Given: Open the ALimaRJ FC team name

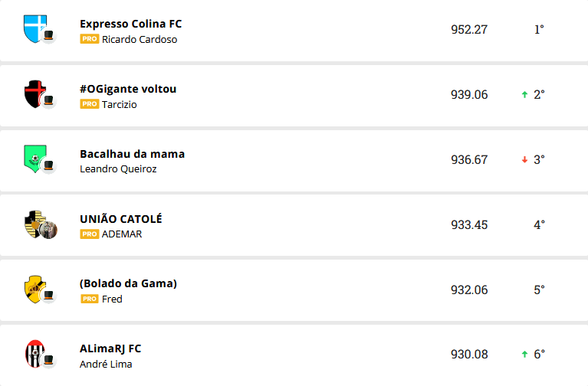Looking at the screenshot, I should coord(110,348).
